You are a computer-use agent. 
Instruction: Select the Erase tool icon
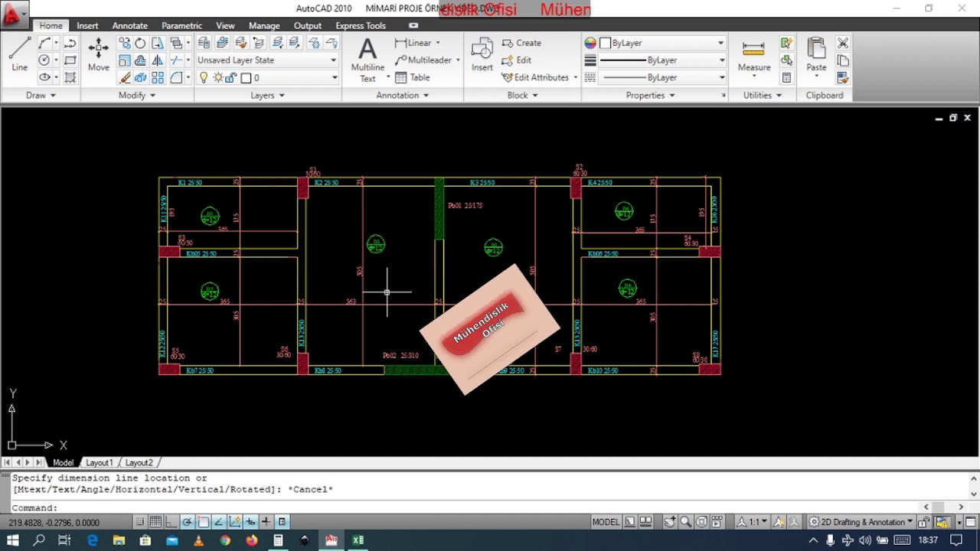tap(125, 77)
